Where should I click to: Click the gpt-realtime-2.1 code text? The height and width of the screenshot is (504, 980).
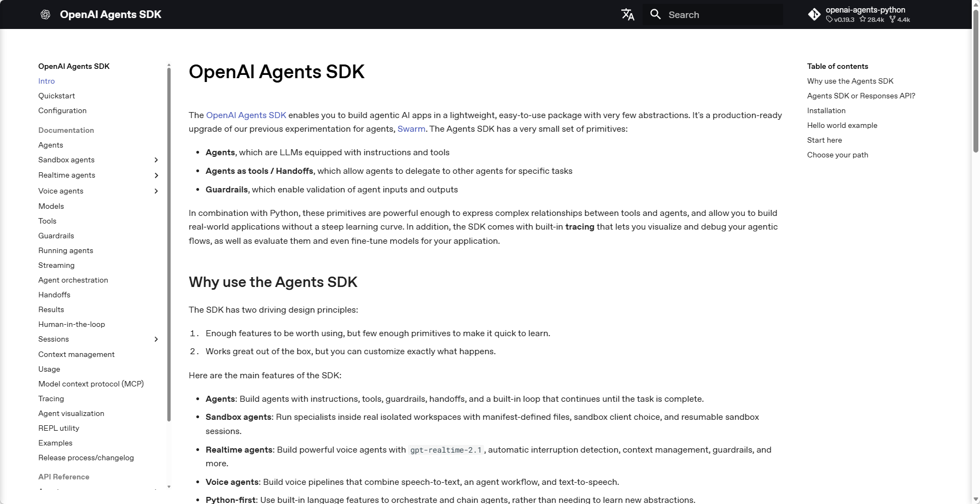[446, 450]
